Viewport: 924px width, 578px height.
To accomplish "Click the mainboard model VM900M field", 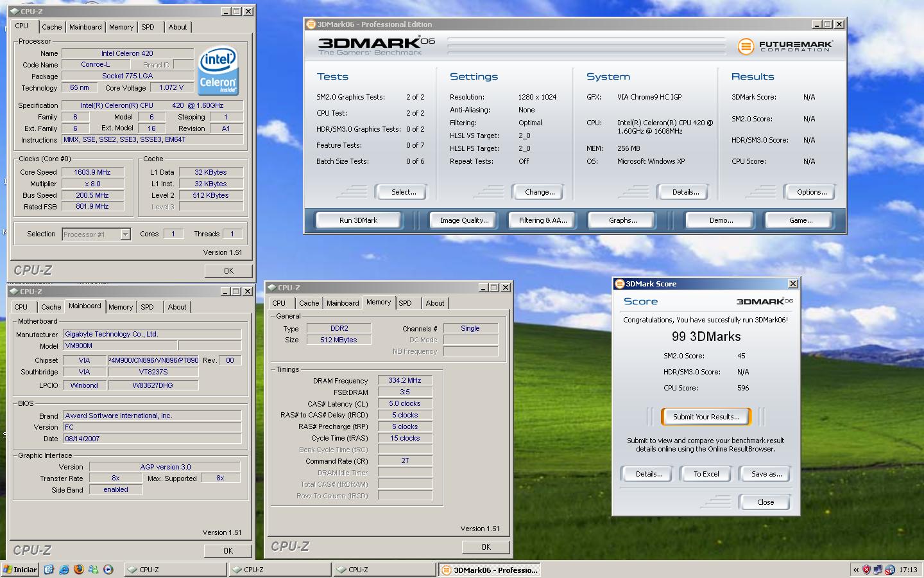I will point(120,346).
